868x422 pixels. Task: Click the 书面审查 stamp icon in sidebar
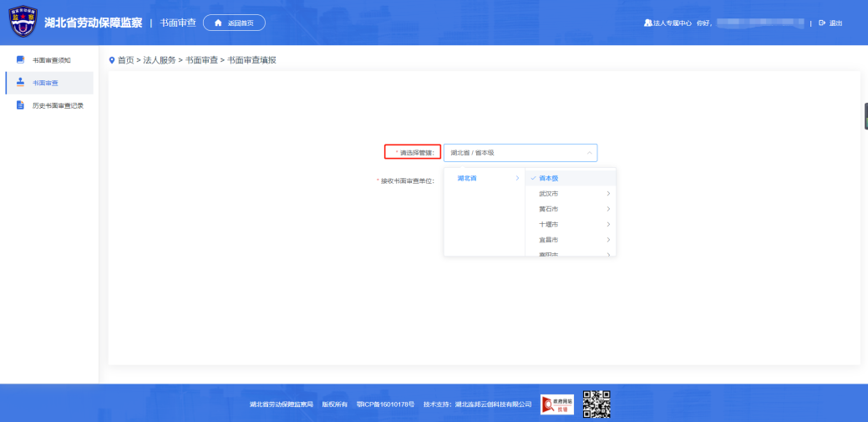click(x=21, y=83)
